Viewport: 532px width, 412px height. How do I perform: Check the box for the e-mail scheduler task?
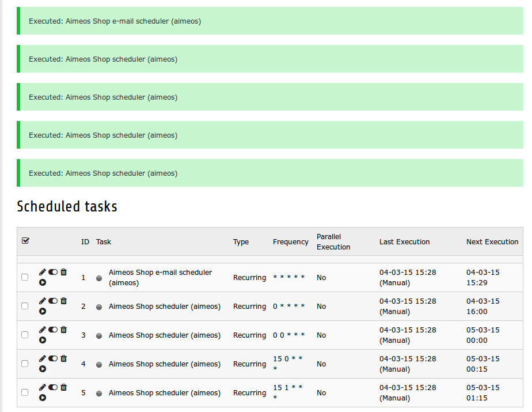point(25,277)
